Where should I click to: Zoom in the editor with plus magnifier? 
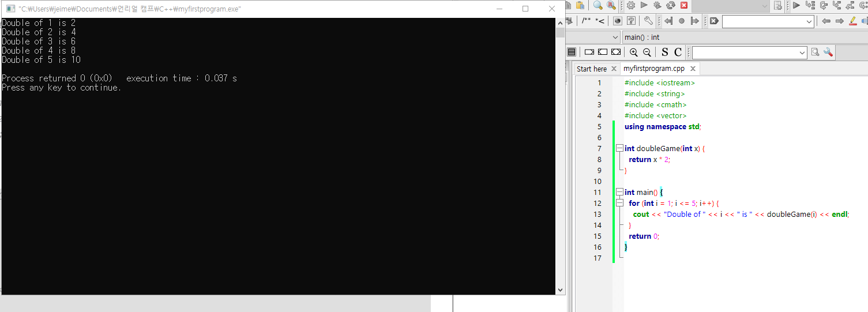(634, 52)
